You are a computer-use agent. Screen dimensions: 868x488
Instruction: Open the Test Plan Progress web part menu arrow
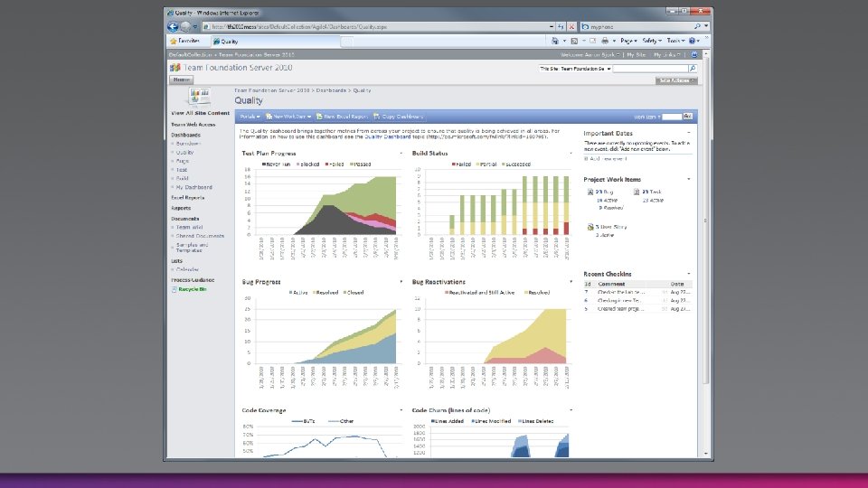click(x=401, y=154)
